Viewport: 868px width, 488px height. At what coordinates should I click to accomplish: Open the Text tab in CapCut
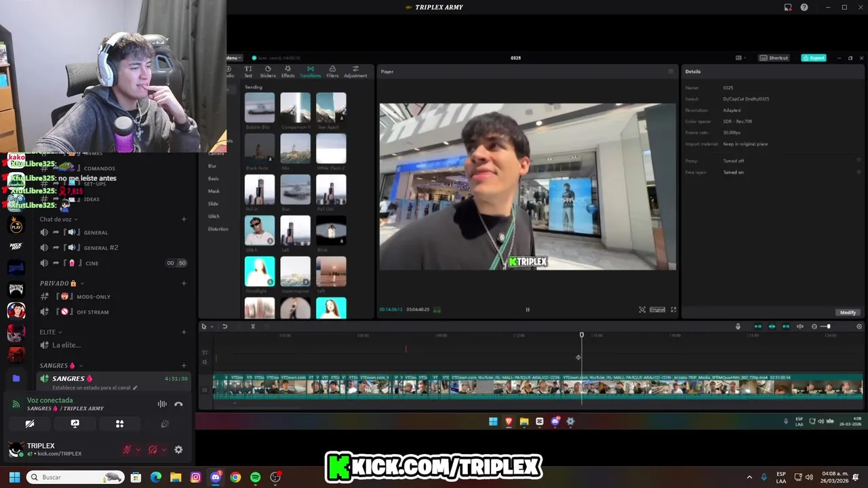[248, 72]
